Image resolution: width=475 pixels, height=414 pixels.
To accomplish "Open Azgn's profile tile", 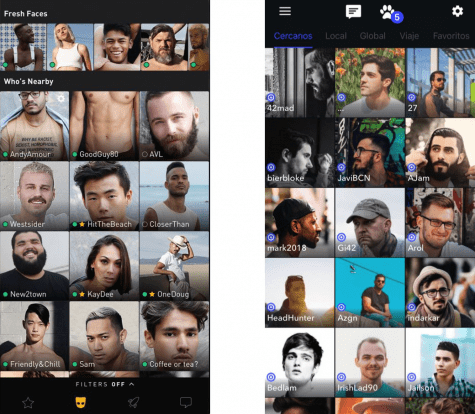I will click(x=370, y=292).
